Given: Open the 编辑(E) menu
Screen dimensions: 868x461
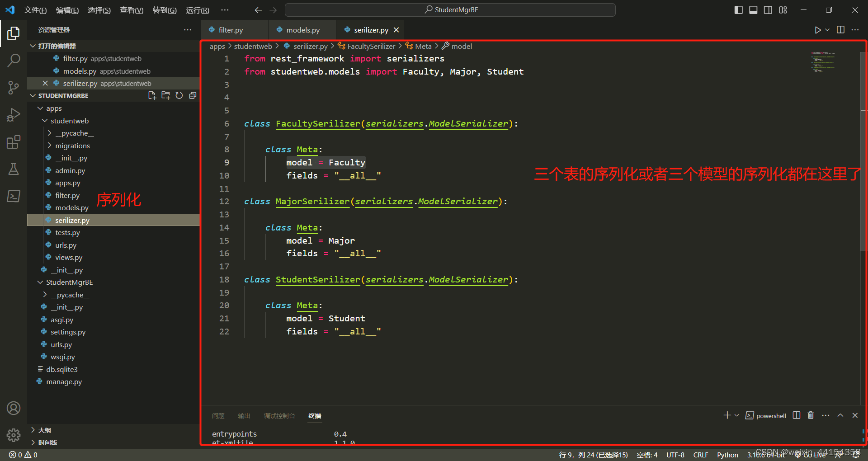Looking at the screenshot, I should point(67,10).
